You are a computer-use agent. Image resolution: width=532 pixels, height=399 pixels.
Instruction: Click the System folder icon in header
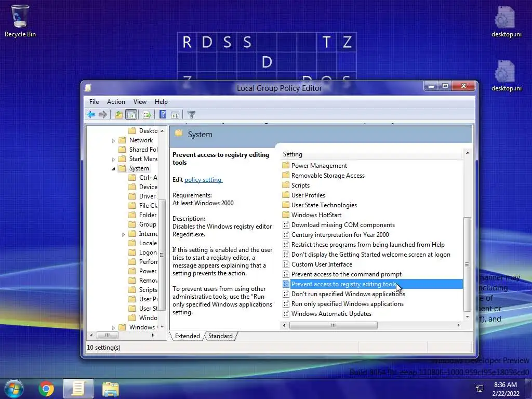[179, 134]
